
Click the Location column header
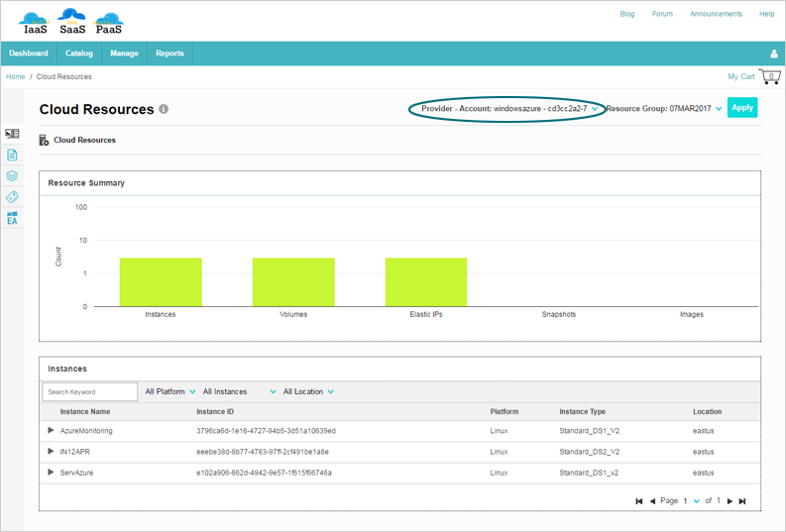(x=708, y=412)
